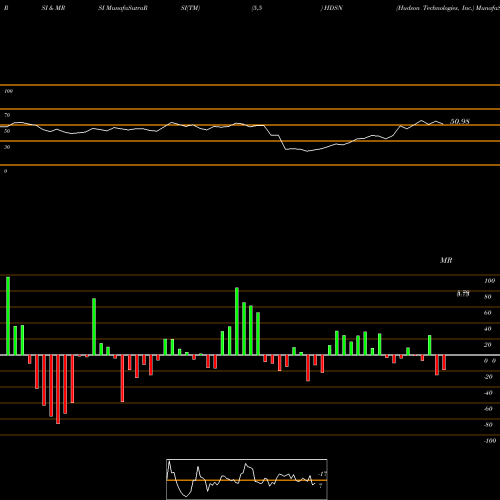Click the -80 label on MR axis

coord(488,425)
